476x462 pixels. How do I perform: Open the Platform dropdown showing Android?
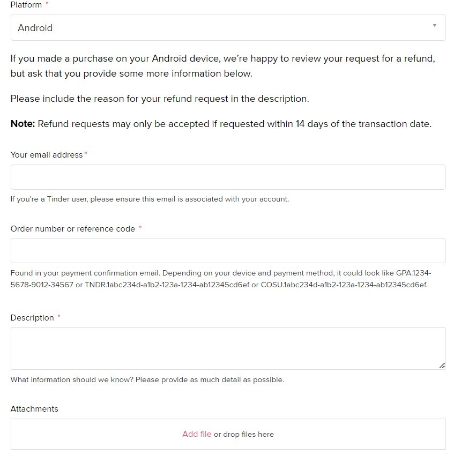click(x=228, y=28)
